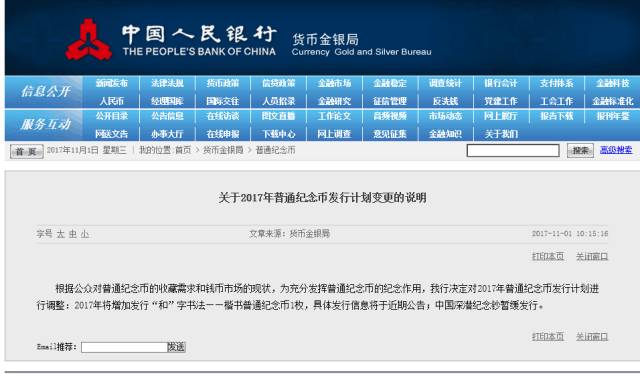The width and height of the screenshot is (640, 374).
Task: Click the People's Bank of China red logo
Action: point(89,40)
